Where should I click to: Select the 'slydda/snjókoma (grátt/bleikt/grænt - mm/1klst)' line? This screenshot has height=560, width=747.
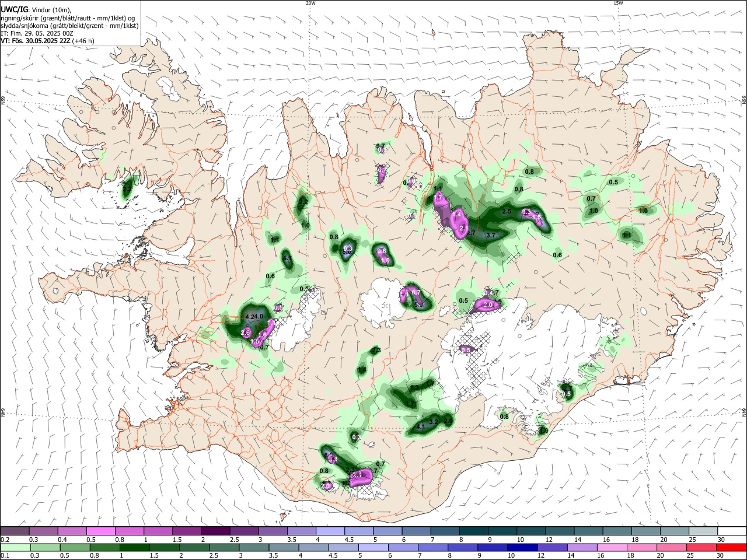tap(69, 26)
